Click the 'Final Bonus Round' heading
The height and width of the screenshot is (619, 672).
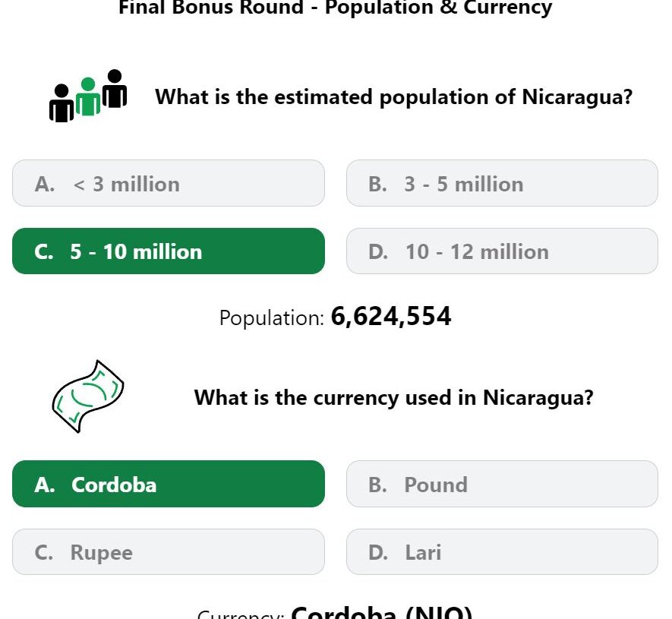[x=335, y=8]
